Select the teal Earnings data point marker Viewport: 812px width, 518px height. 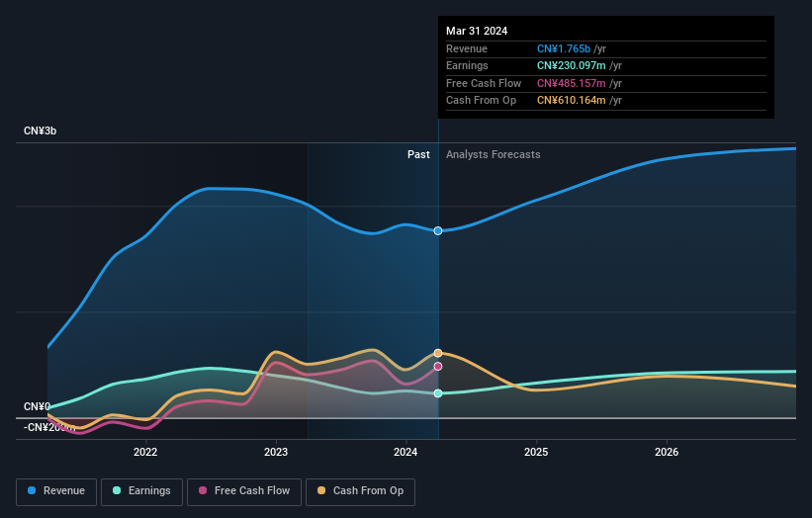click(438, 393)
